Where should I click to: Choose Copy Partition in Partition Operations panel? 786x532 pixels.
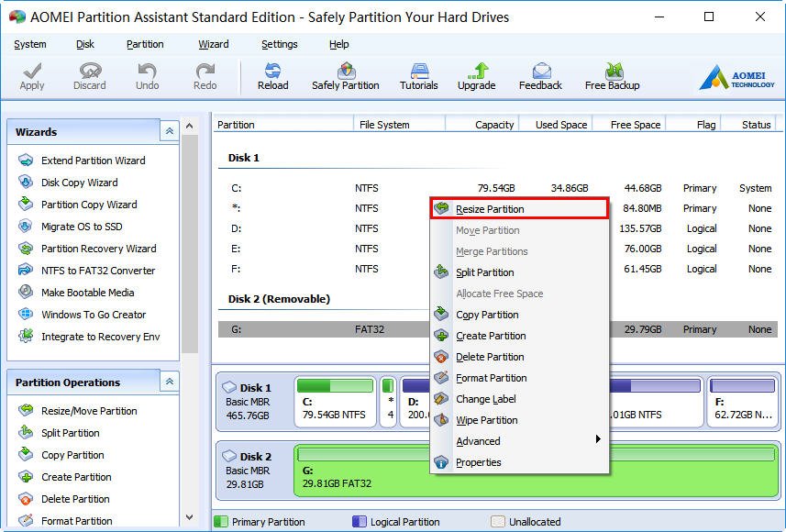click(61, 455)
